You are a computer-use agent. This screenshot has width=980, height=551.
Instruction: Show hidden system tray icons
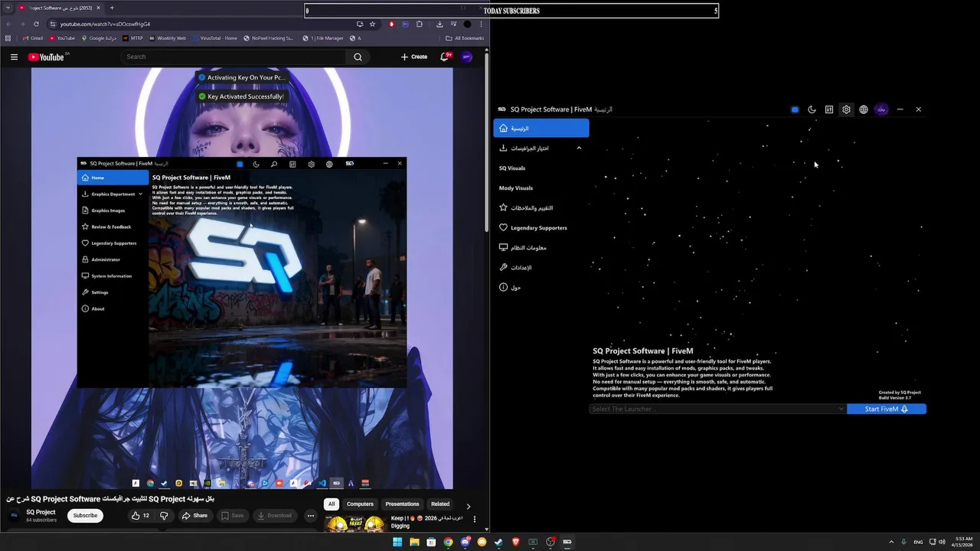pyautogui.click(x=890, y=542)
